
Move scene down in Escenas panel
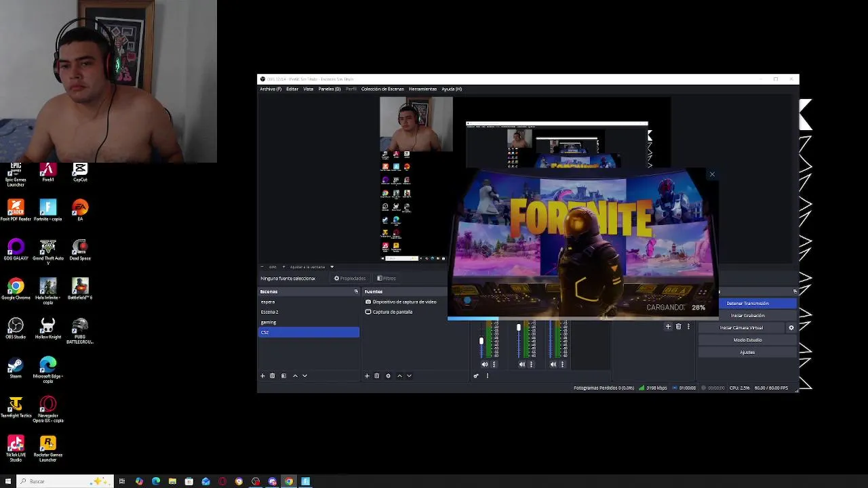304,375
